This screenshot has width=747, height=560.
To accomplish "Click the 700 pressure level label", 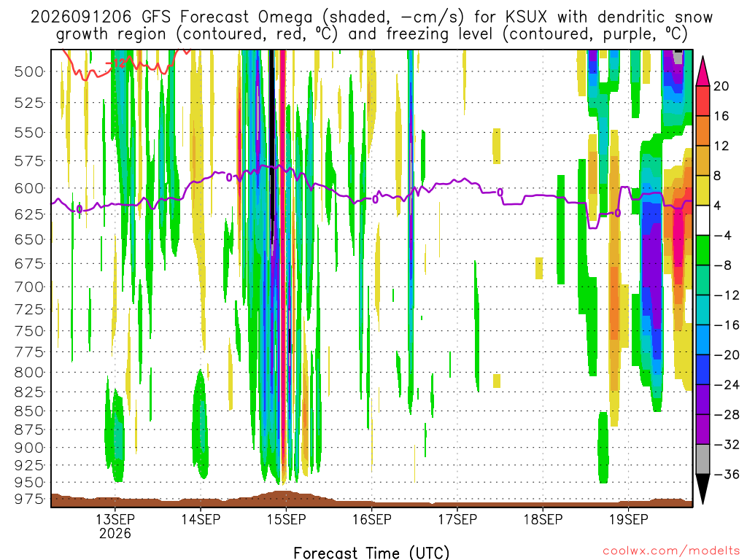I will (28, 287).
